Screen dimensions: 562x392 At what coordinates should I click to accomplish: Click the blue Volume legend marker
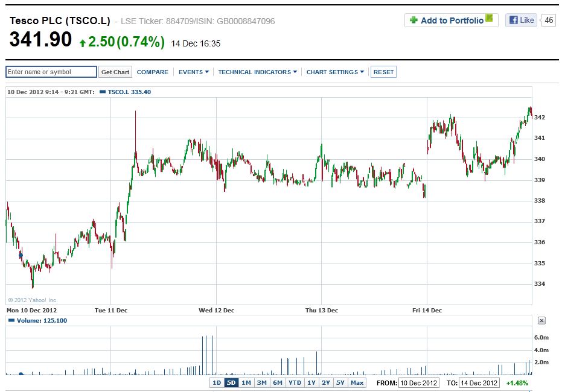[x=11, y=320]
